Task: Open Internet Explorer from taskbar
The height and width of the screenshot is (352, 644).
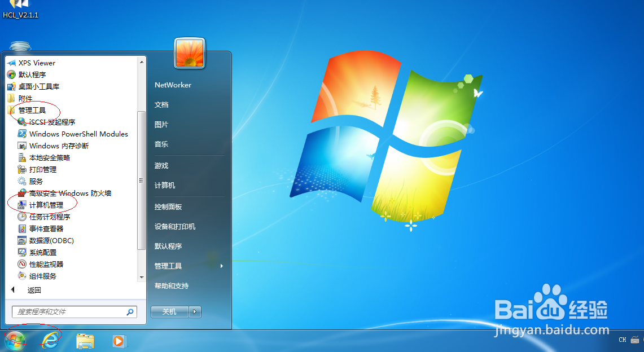Action: [x=50, y=341]
